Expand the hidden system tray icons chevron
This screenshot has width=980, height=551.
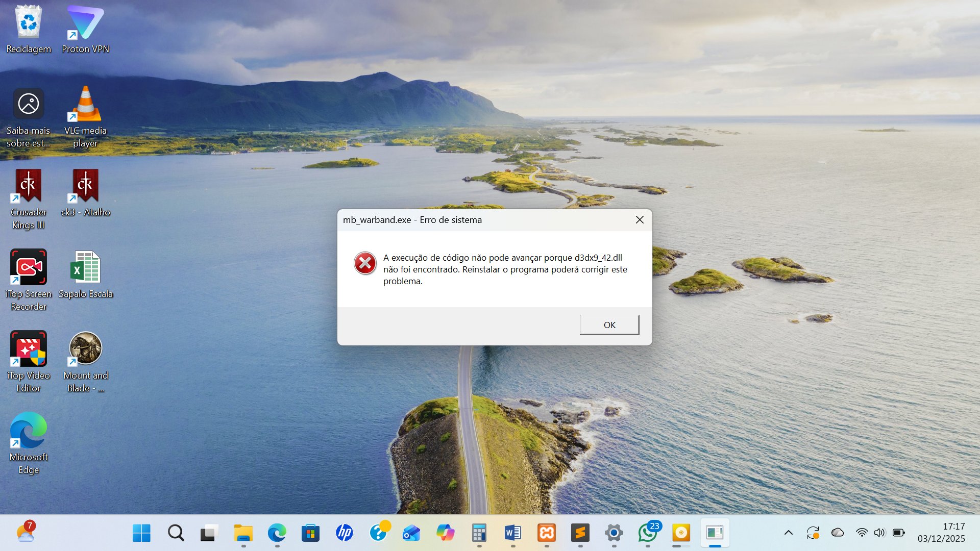click(x=788, y=533)
